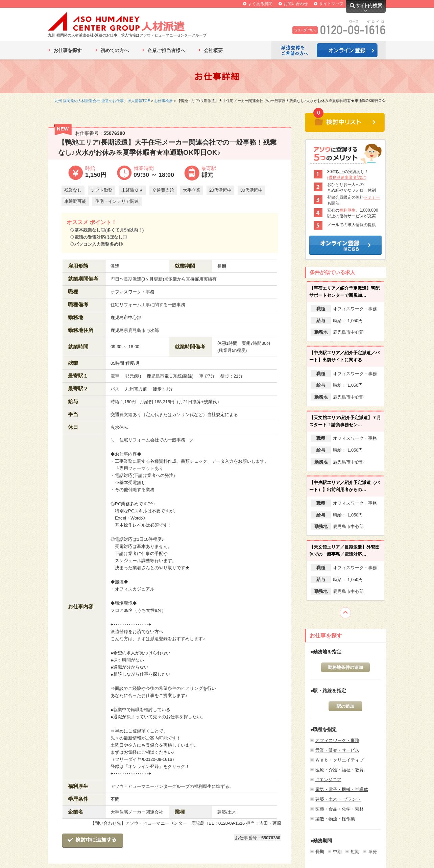434x868 pixels.
Task: Open the 検討中リスト folder button
Action: 345,122
